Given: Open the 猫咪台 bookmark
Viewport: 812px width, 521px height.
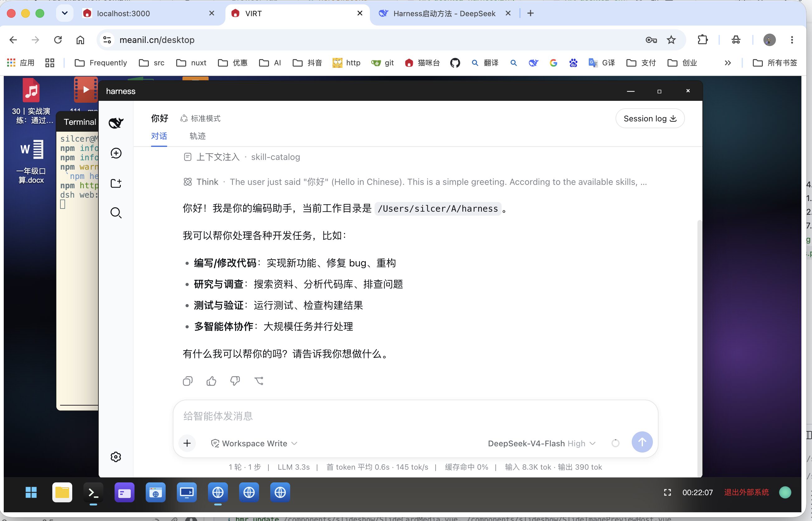Looking at the screenshot, I should tap(423, 63).
